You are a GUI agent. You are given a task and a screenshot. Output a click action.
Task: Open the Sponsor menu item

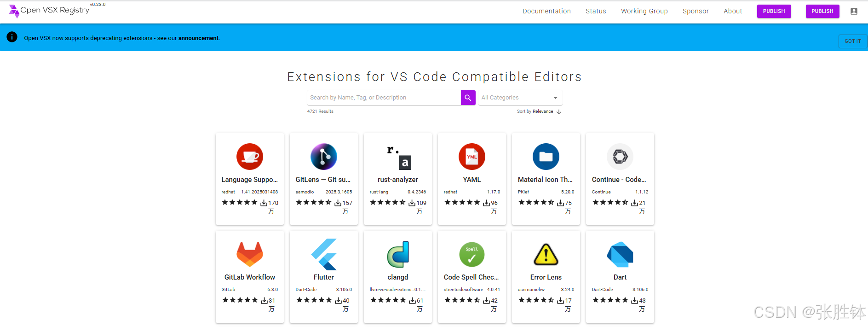tap(696, 11)
